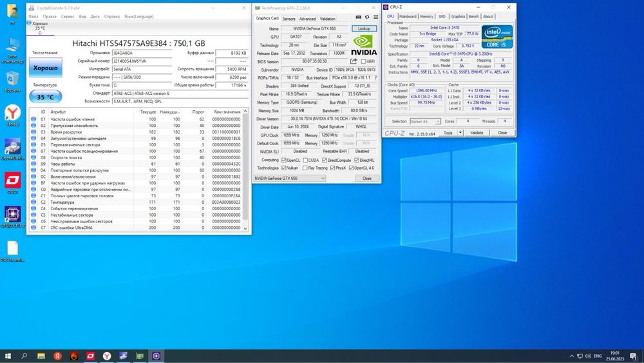Toggle the DirectCompute checkbox
644x363 pixels.
click(x=325, y=160)
